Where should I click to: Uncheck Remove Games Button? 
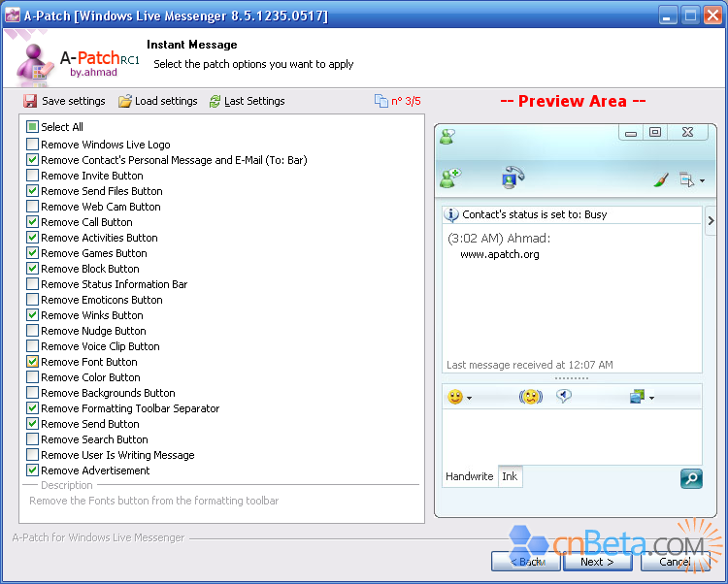(x=32, y=253)
